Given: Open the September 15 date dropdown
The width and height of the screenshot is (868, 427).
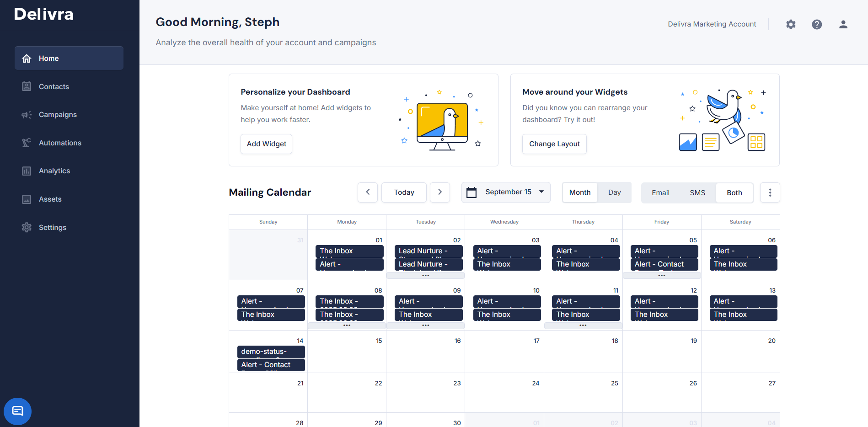Looking at the screenshot, I should pos(506,192).
